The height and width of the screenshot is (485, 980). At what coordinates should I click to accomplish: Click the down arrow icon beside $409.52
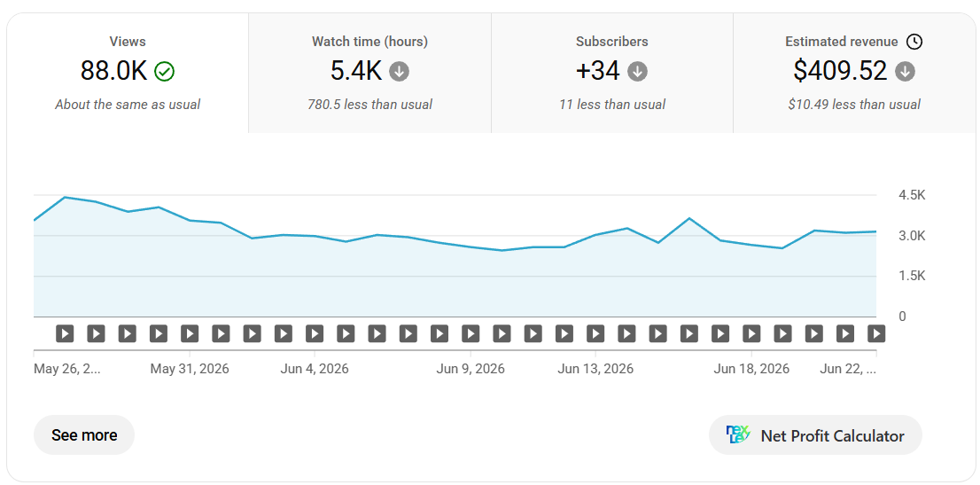click(x=905, y=71)
